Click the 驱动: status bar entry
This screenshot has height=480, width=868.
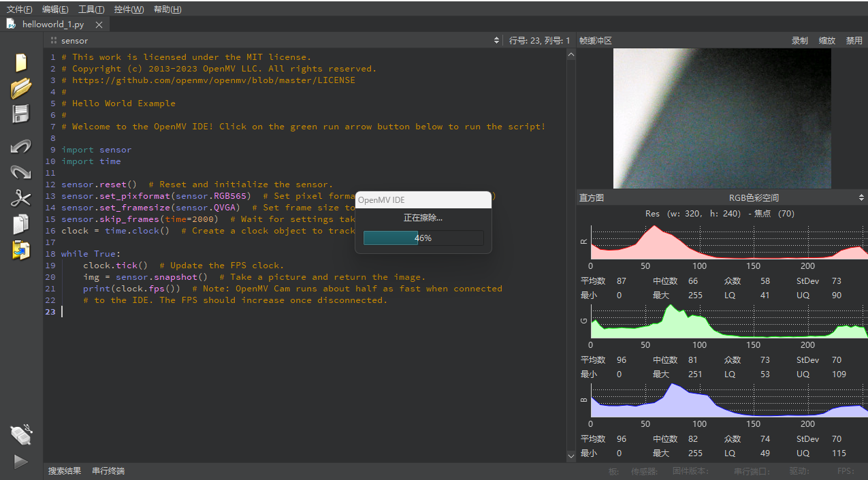[799, 471]
